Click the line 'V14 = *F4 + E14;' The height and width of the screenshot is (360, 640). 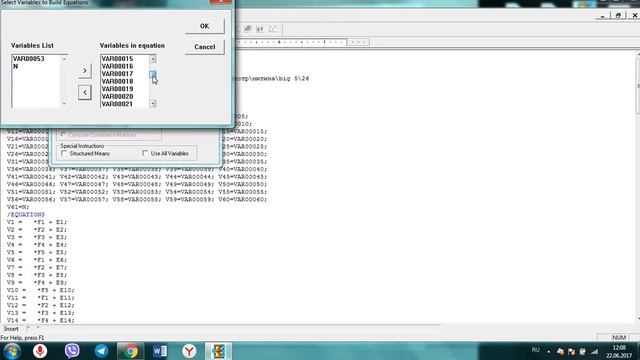click(x=40, y=320)
